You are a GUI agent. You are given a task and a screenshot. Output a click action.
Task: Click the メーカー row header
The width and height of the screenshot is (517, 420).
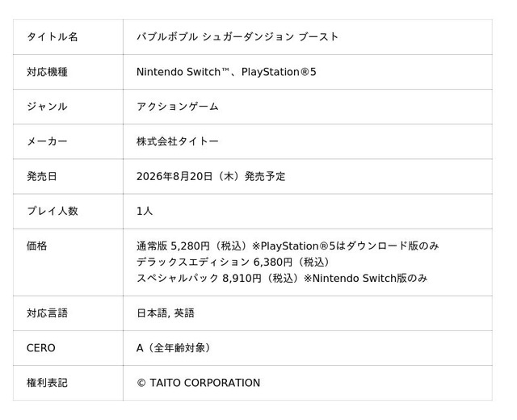[x=47, y=141]
